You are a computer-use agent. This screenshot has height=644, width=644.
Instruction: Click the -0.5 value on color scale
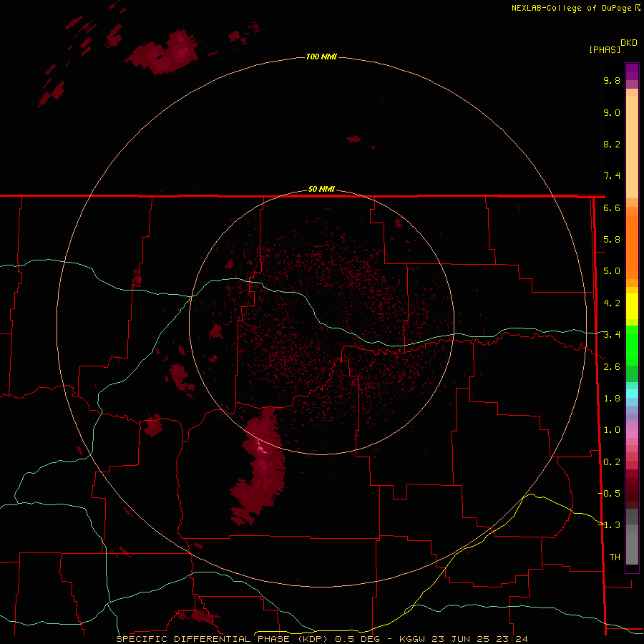click(x=609, y=493)
